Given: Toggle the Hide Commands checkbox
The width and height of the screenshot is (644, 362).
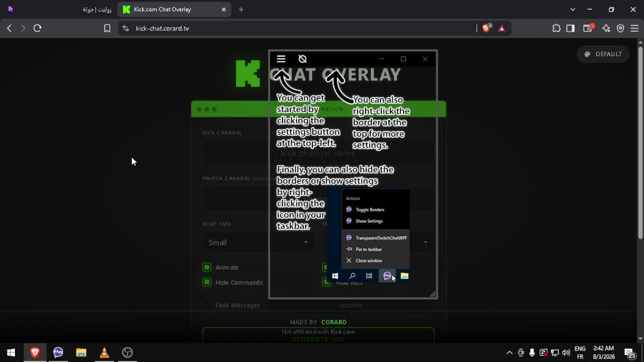Looking at the screenshot, I should point(207,283).
